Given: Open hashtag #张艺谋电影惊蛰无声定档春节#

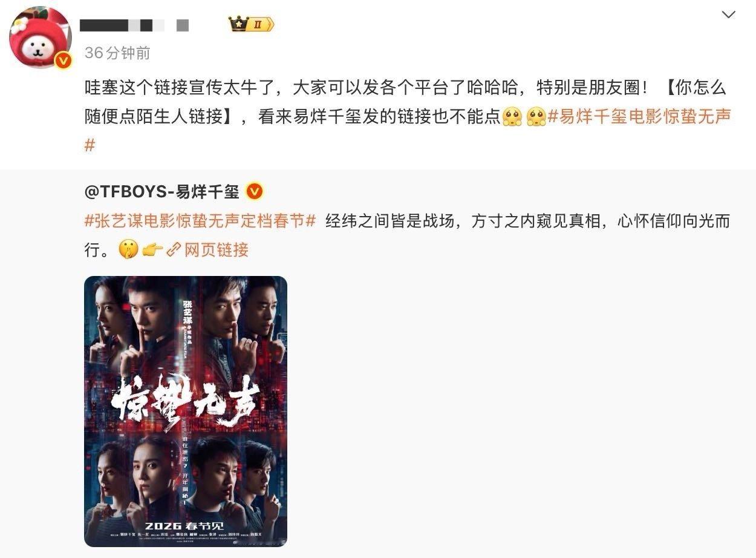Looking at the screenshot, I should (200, 221).
